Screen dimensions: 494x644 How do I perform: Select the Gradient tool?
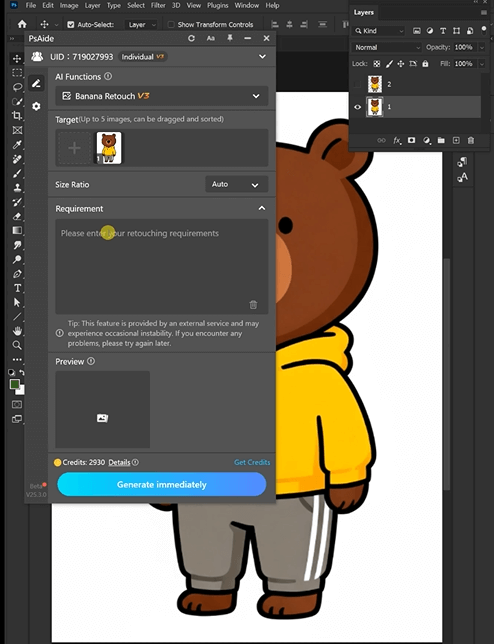click(17, 230)
